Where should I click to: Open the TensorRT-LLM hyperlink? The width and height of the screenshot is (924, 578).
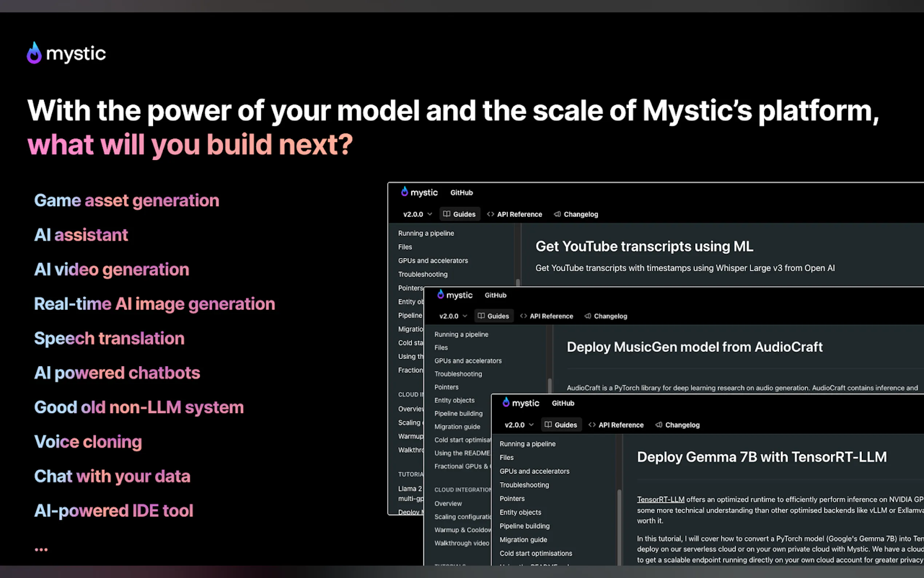pyautogui.click(x=660, y=499)
